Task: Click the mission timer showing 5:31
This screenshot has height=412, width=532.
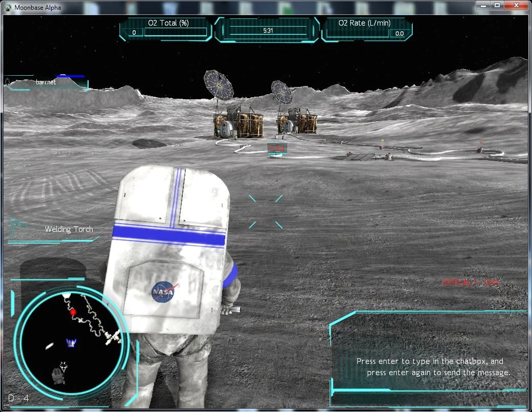Action: [268, 31]
